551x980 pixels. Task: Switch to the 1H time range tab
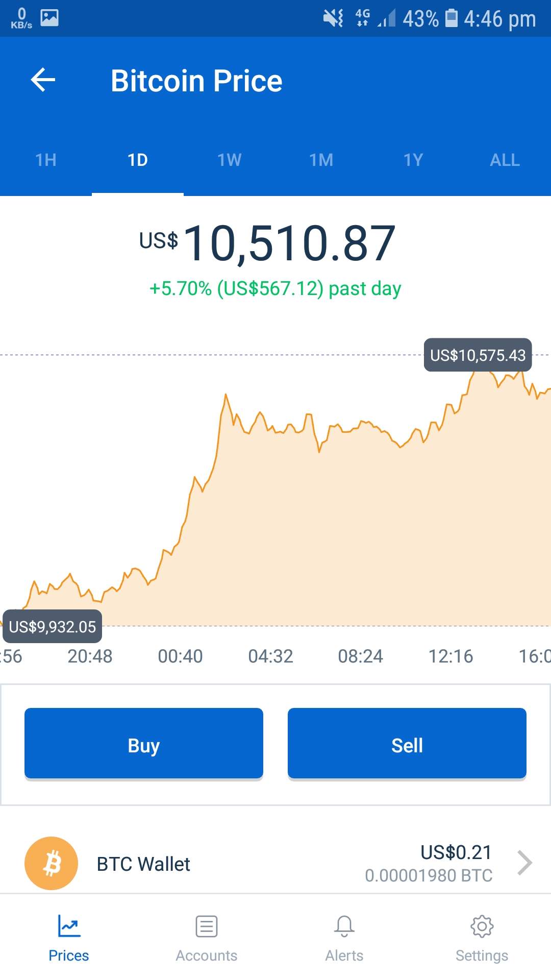(x=46, y=160)
